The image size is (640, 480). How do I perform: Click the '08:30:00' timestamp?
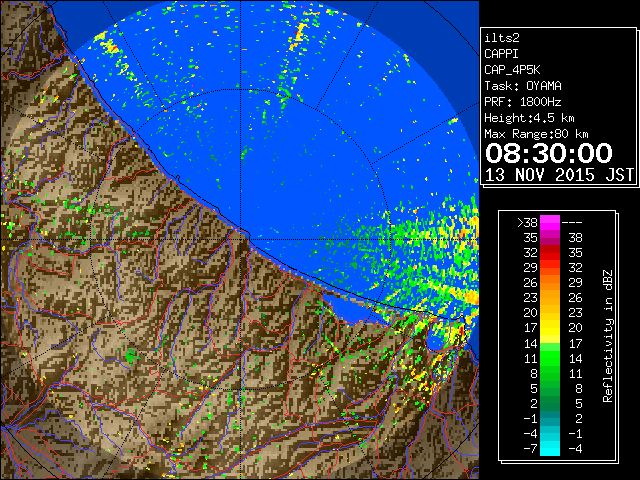pyautogui.click(x=549, y=153)
